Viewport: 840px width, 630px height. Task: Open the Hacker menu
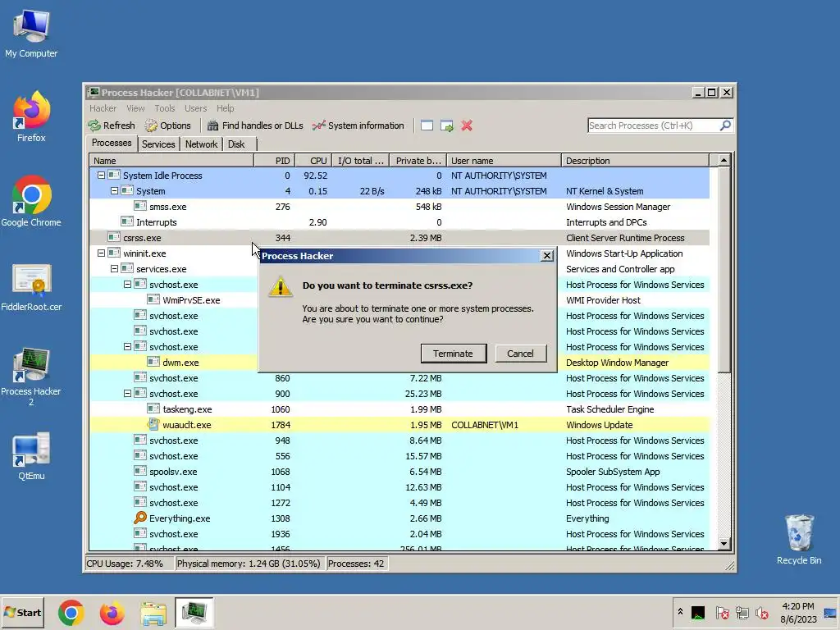[x=103, y=108]
